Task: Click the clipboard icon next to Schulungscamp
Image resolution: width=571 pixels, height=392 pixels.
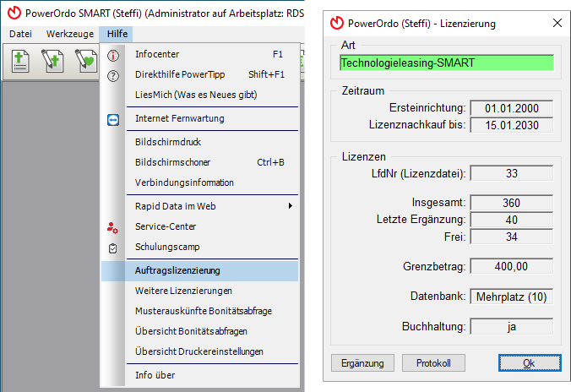Action: tap(113, 248)
